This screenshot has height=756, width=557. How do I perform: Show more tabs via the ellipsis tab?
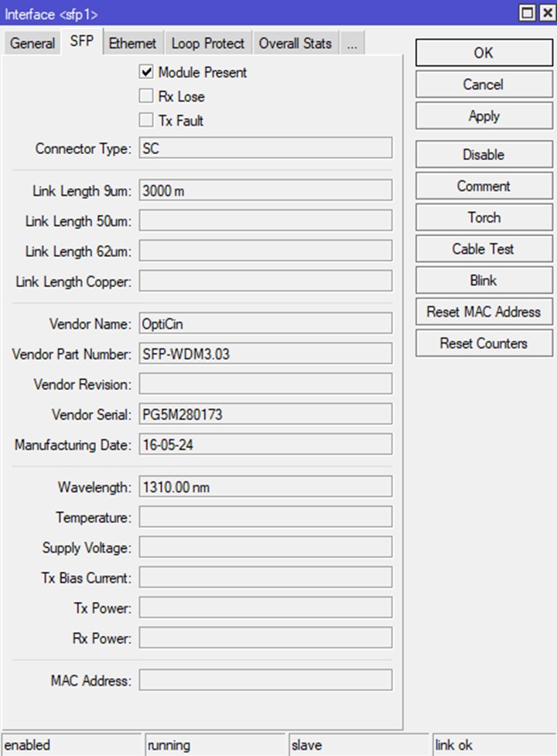(352, 43)
